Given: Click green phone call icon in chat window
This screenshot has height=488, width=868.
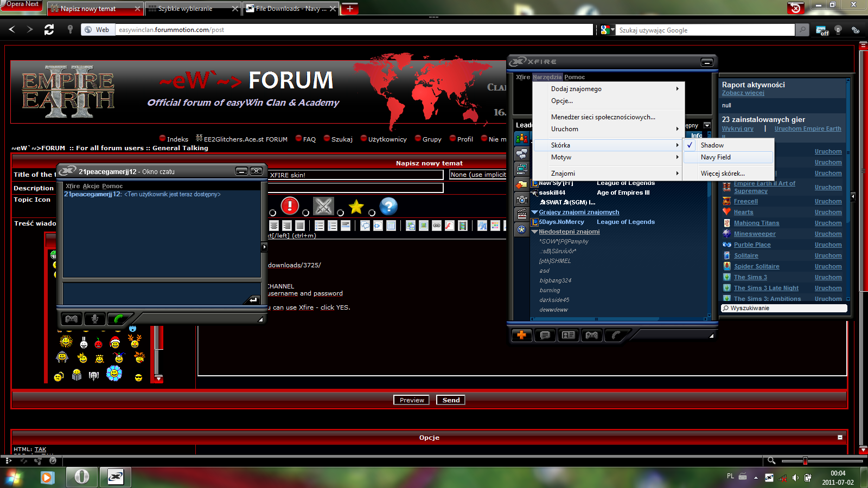Looking at the screenshot, I should pos(118,319).
